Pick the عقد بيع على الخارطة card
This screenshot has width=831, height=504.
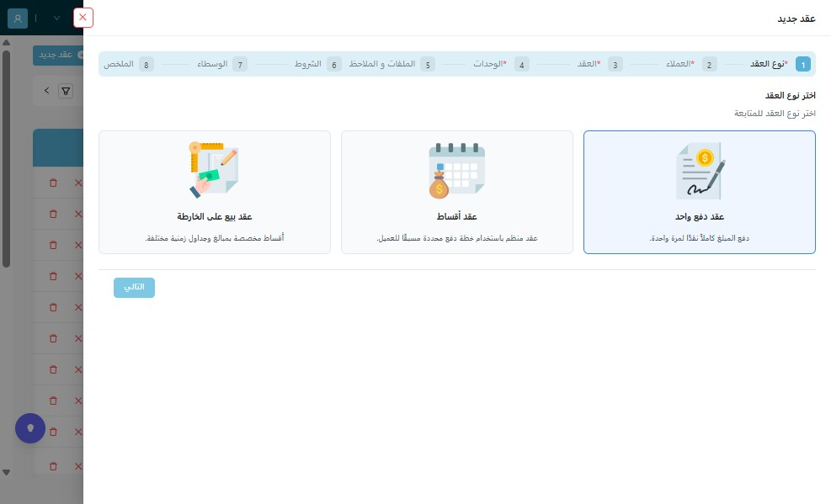tap(215, 192)
